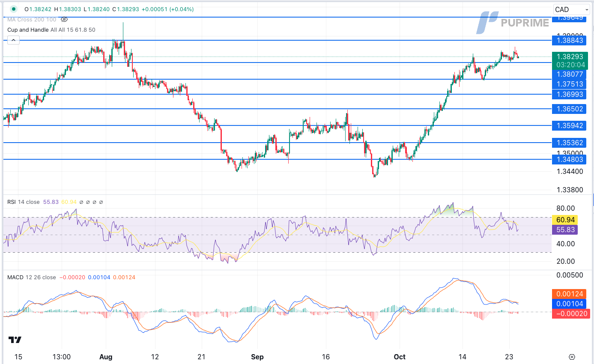Click the RSI scale value 80.00
Image resolution: width=594 pixels, height=364 pixels.
tap(565, 209)
